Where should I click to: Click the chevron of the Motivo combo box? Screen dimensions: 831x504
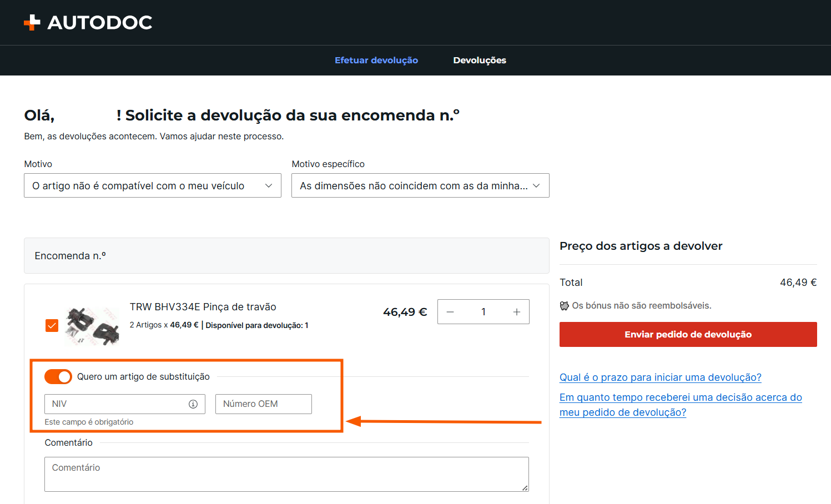tap(269, 186)
